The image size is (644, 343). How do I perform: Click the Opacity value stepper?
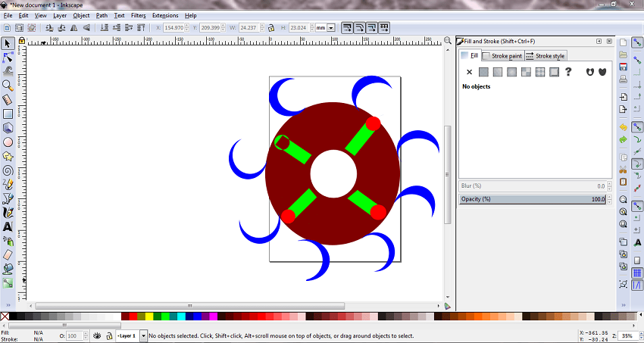609,199
